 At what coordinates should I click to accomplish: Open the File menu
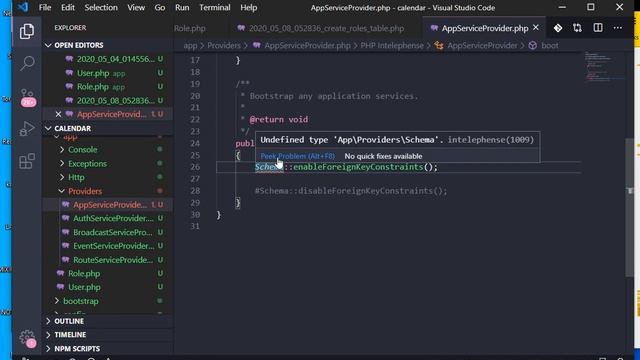(45, 7)
